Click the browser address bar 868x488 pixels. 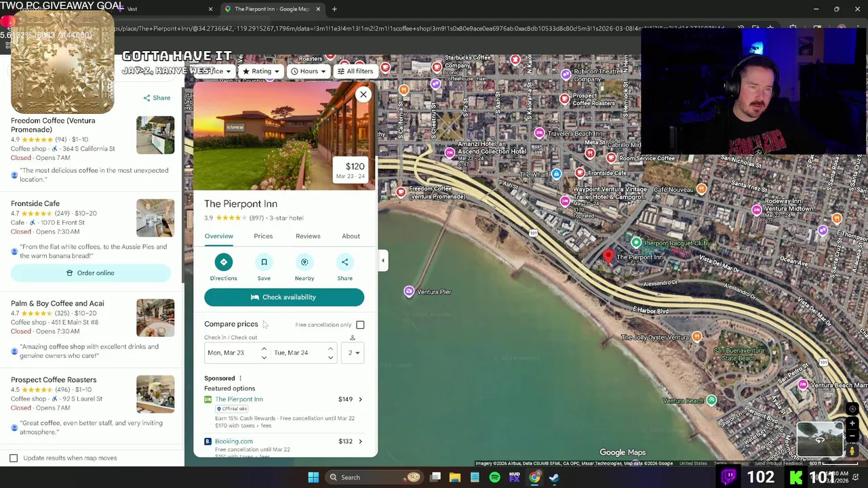point(420,28)
